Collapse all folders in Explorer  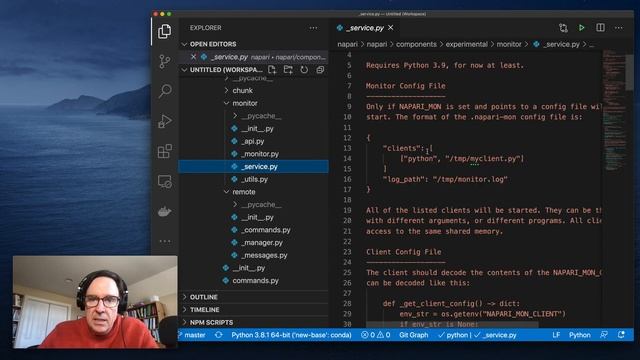click(320, 70)
